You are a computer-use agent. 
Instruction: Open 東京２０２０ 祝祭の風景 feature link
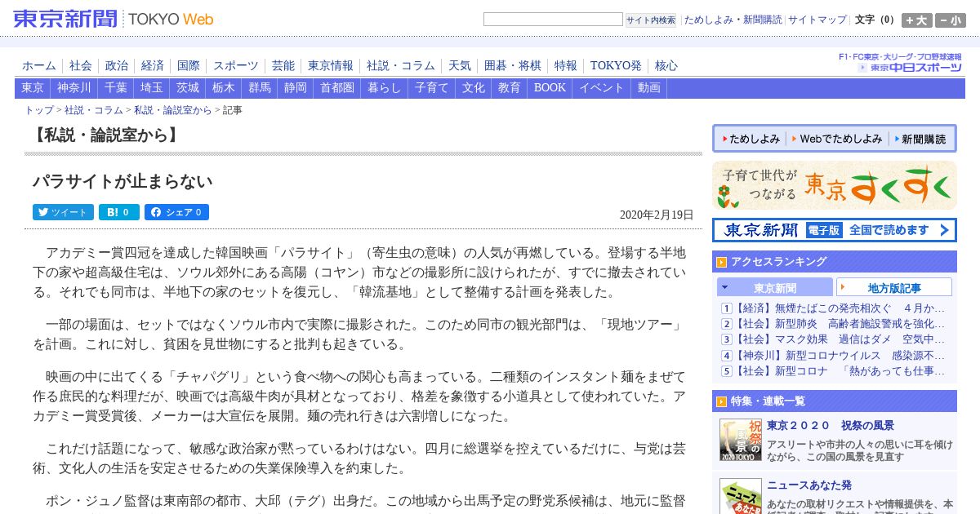point(830,426)
